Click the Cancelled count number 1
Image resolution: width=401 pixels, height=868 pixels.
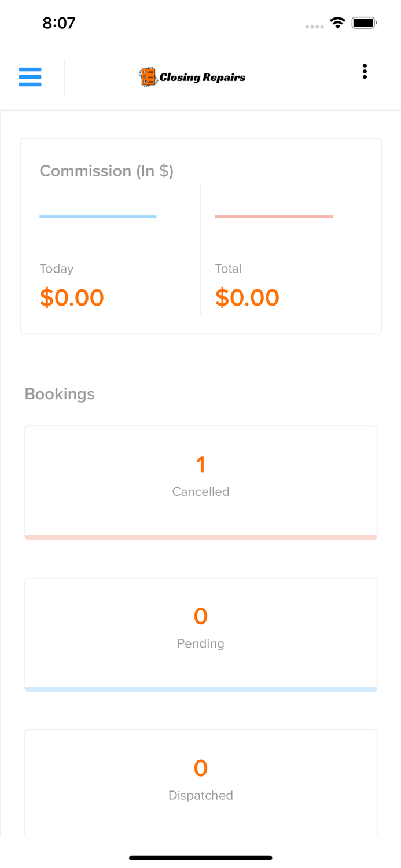point(201,465)
